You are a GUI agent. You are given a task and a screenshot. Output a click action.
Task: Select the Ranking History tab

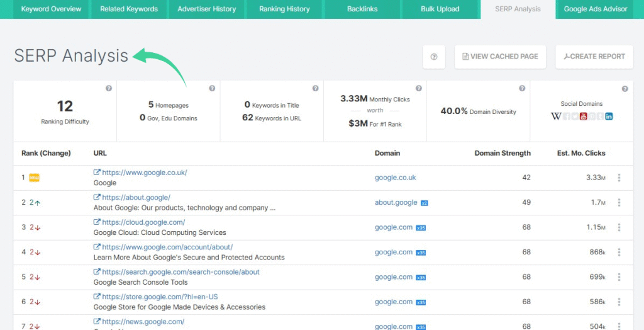pyautogui.click(x=284, y=9)
